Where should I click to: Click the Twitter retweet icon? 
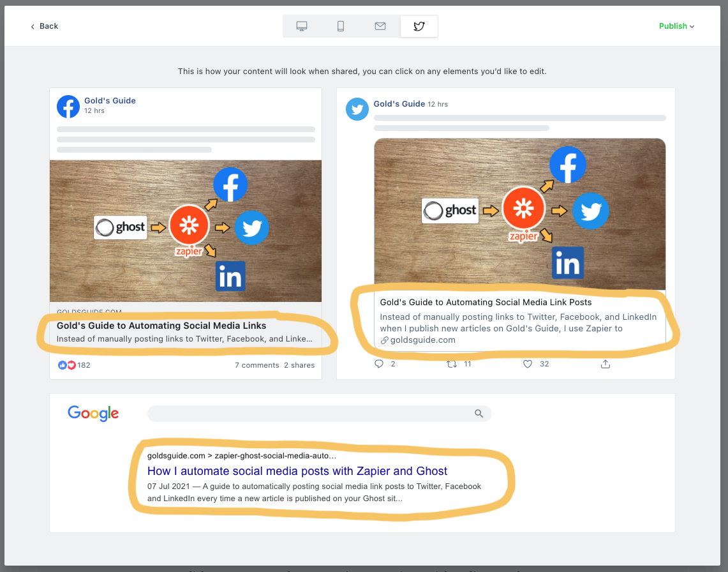[x=451, y=364]
